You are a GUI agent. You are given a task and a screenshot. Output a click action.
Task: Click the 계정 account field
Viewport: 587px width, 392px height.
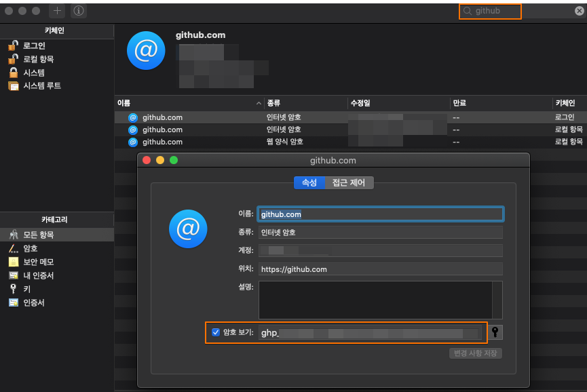[380, 250]
